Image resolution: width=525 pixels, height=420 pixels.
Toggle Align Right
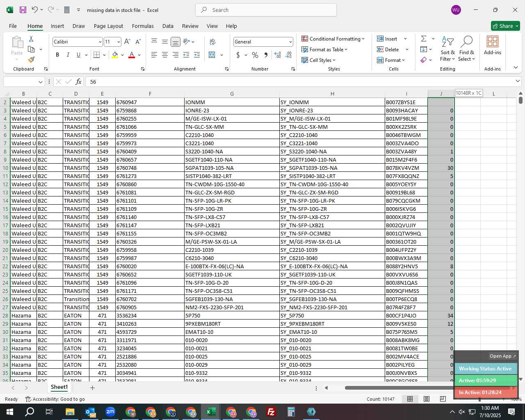point(175,55)
